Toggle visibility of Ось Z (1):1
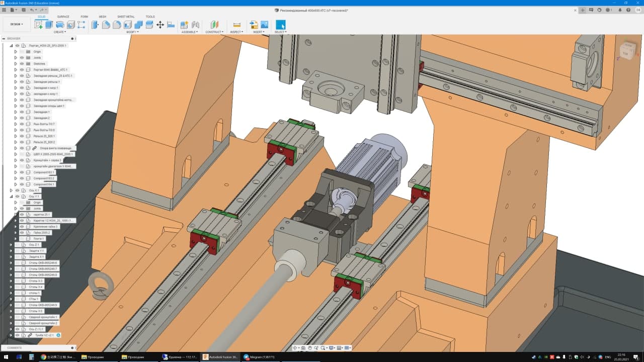644x362 pixels. coord(17,329)
